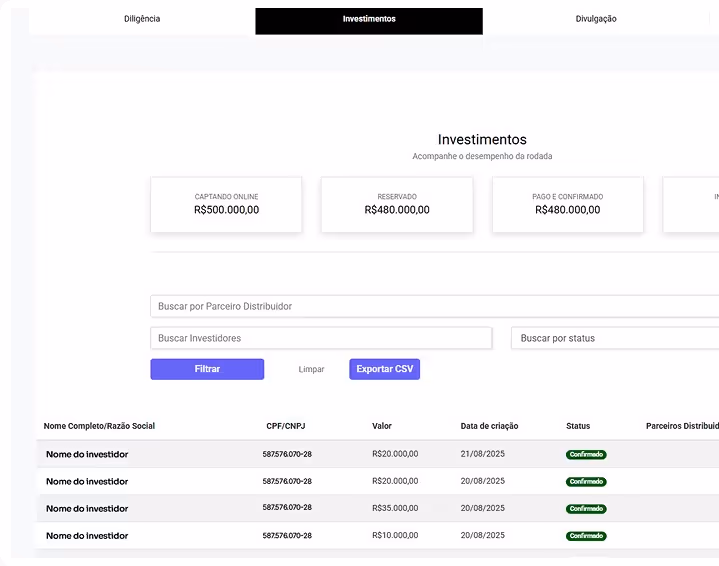Clear filters with Limpar

tap(311, 369)
